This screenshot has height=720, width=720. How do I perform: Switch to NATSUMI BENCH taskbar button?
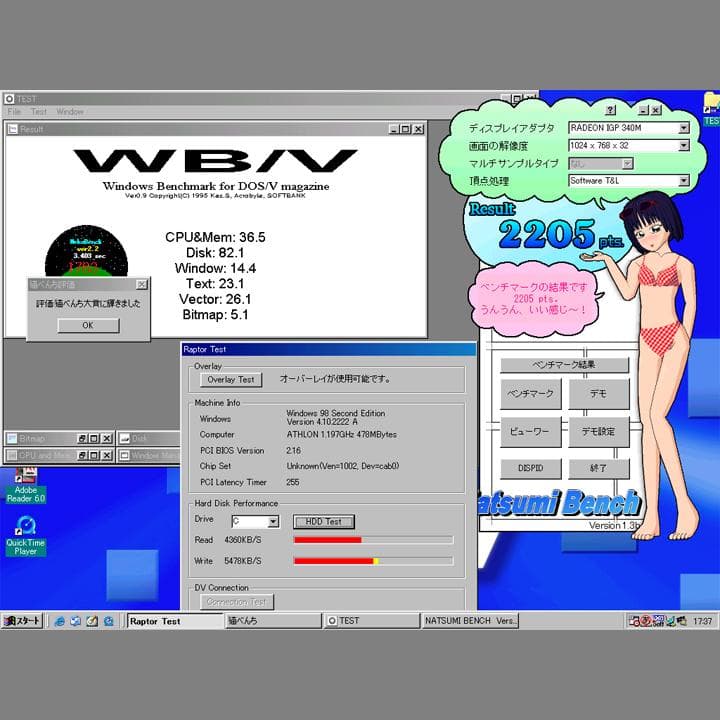(x=470, y=621)
